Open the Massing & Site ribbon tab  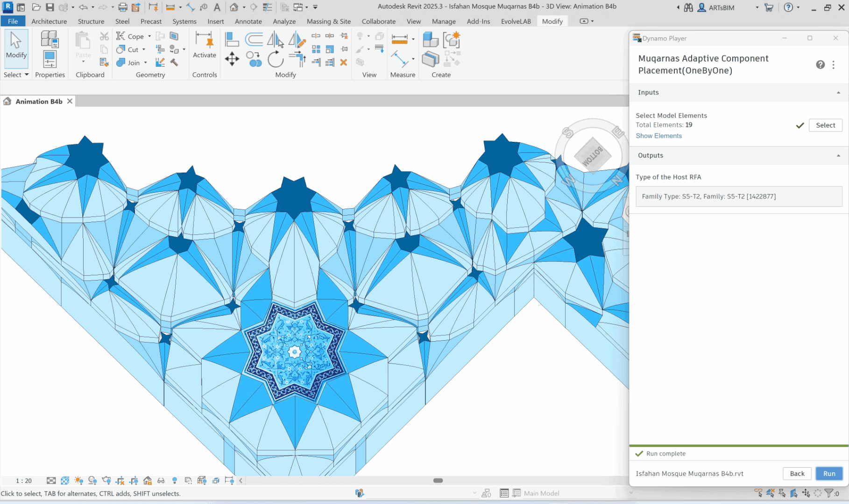328,21
